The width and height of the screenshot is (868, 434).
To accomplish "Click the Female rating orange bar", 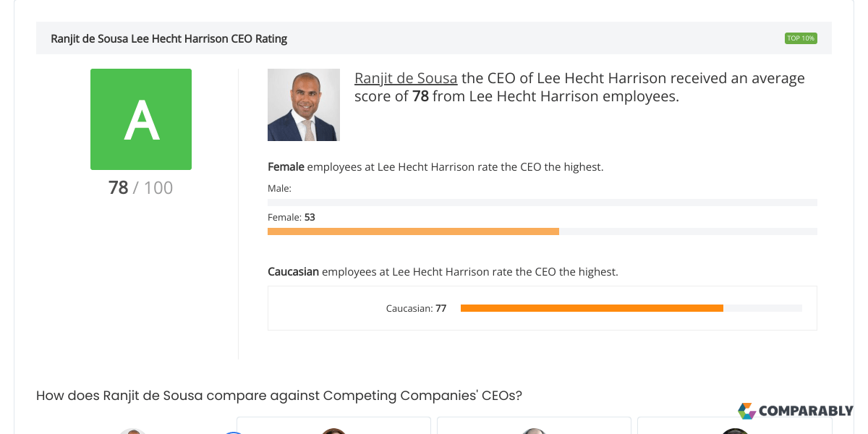I will (413, 231).
